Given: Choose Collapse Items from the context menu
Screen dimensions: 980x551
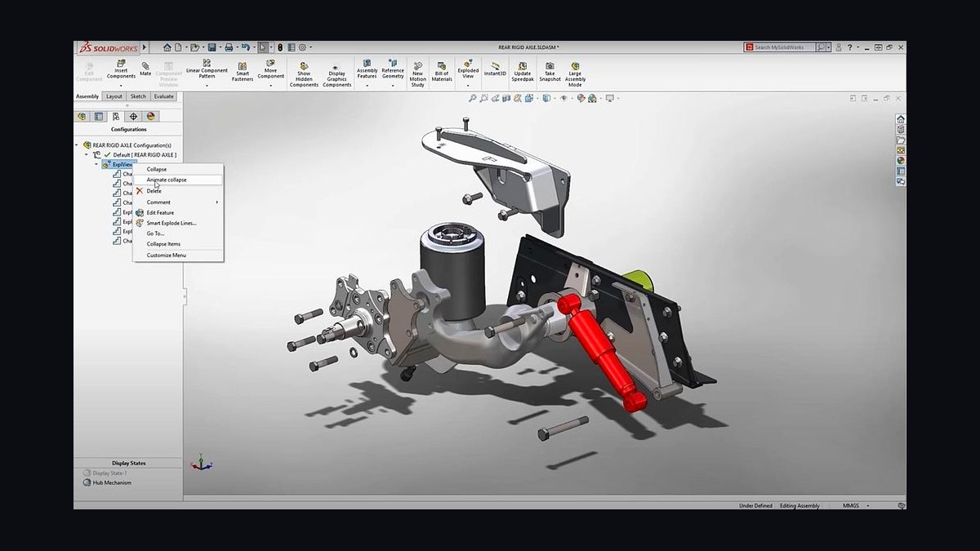Looking at the screenshot, I should pos(179,244).
